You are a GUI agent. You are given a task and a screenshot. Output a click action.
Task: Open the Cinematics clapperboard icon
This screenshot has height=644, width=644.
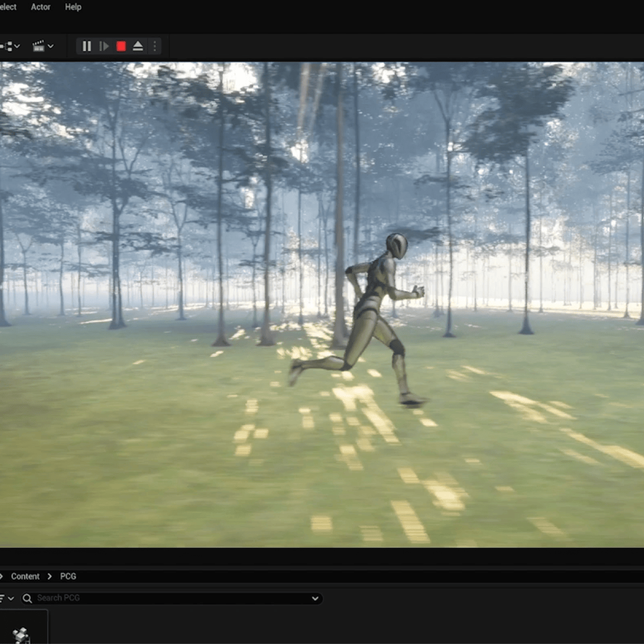39,46
